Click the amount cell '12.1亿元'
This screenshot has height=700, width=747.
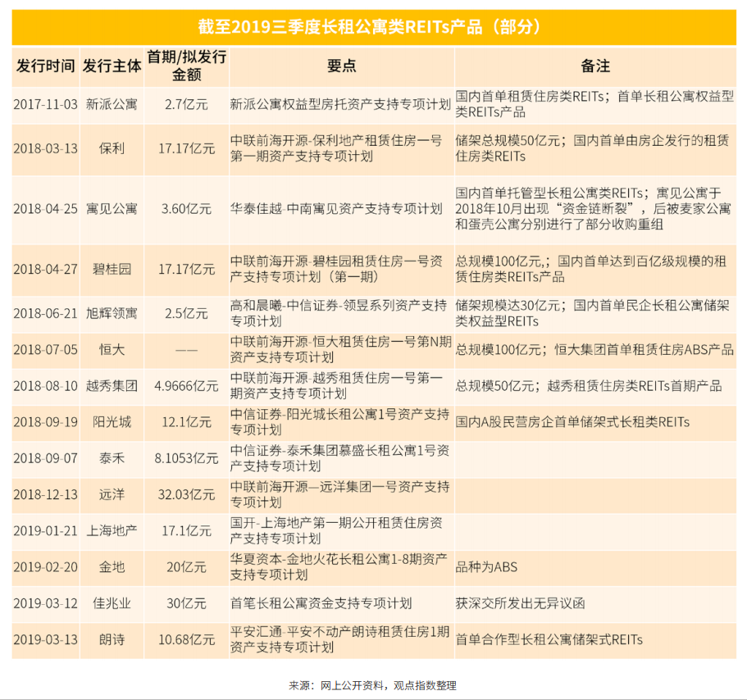pyautogui.click(x=186, y=422)
